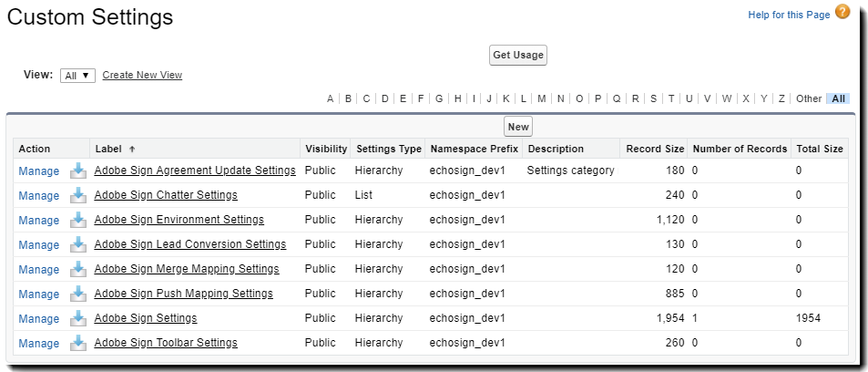The width and height of the screenshot is (868, 372).
Task: Click download icon beside Adobe Sign Lead Conversion Settings
Action: pos(77,244)
